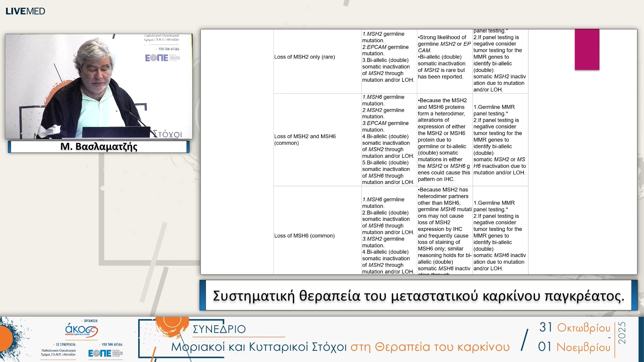Screen dimensions: 644x362
Task: Click the speaker name Μ. Βασλαματζής
Action: click(x=99, y=147)
